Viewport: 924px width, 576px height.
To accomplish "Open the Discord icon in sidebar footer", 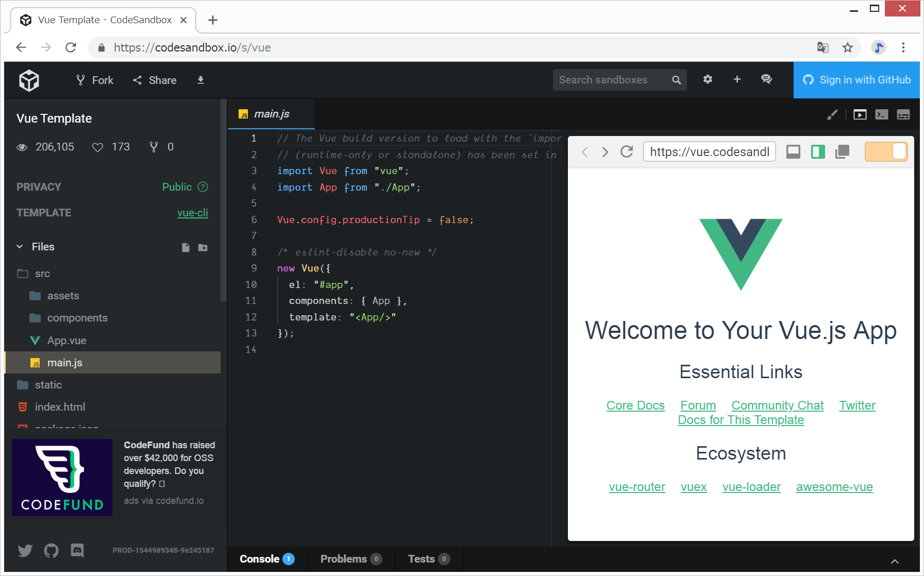I will tap(77, 550).
